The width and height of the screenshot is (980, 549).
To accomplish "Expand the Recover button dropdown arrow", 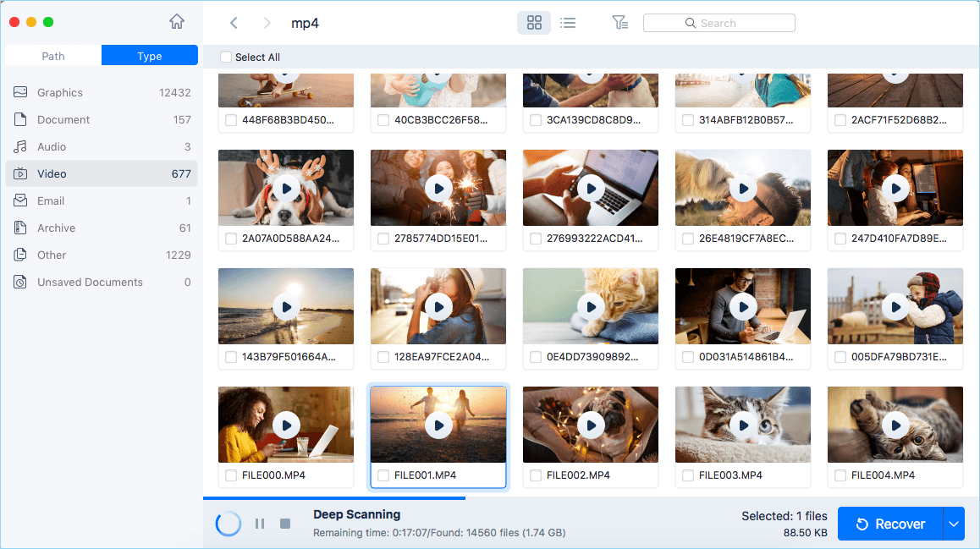I will tap(954, 524).
